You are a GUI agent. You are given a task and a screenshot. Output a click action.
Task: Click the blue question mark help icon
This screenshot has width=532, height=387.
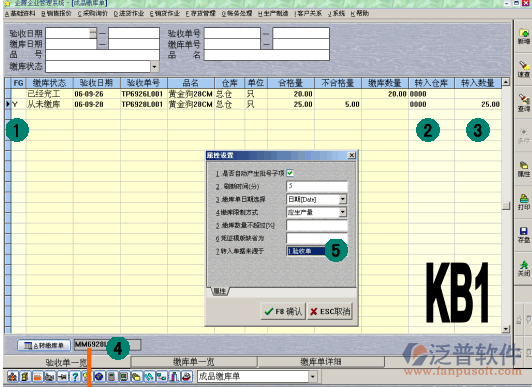(75, 376)
